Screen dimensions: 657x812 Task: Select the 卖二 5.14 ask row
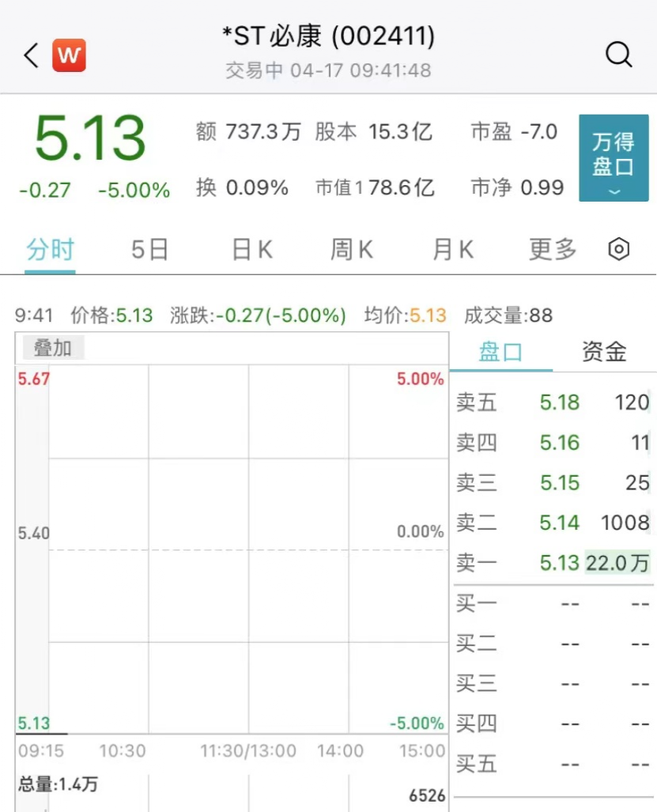[553, 523]
